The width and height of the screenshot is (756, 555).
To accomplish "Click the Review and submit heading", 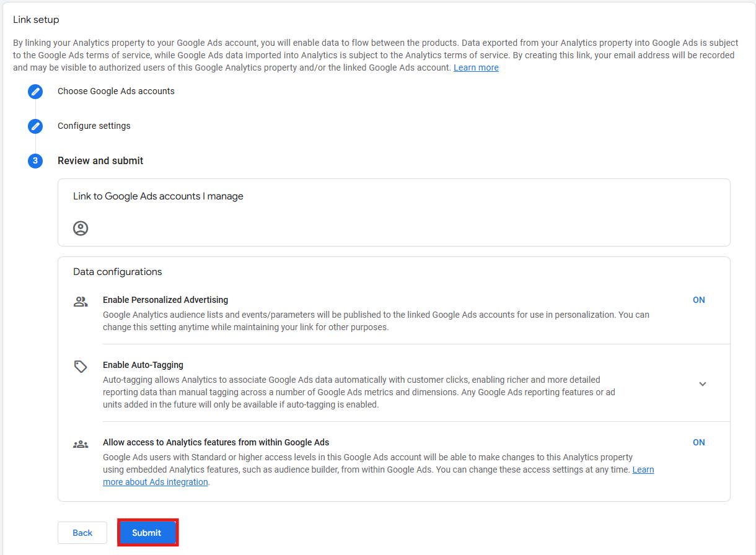I will tap(100, 160).
